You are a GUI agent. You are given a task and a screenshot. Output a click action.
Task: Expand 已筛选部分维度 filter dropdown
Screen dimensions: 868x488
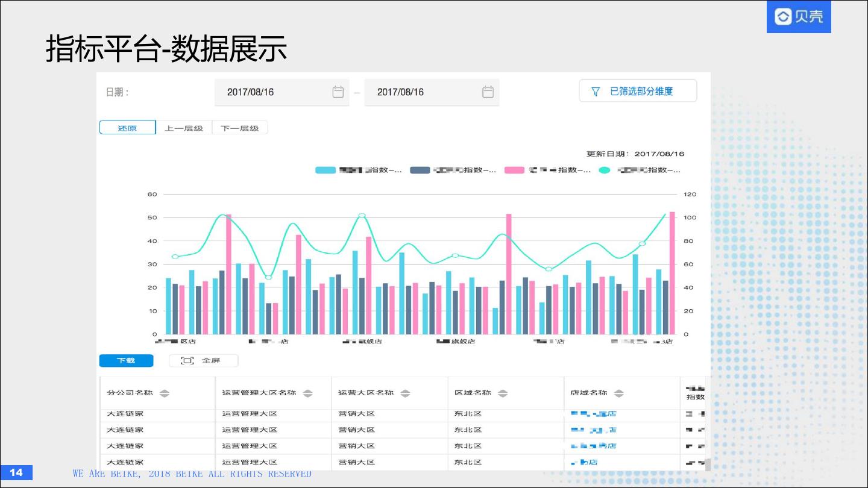pos(638,92)
